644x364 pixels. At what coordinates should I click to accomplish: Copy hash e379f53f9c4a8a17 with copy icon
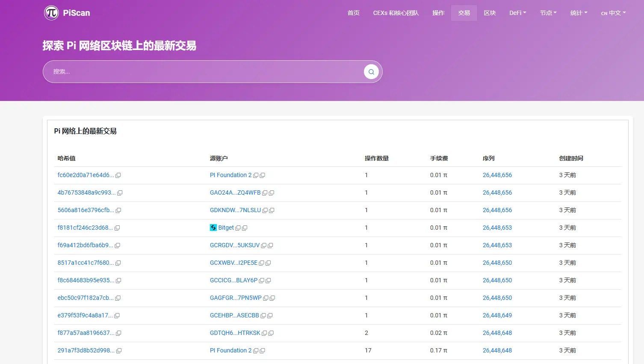(117, 316)
